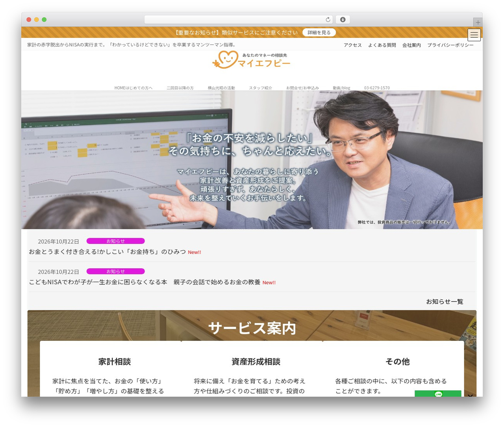Click the browser download icon
The image size is (504, 427).
343,20
